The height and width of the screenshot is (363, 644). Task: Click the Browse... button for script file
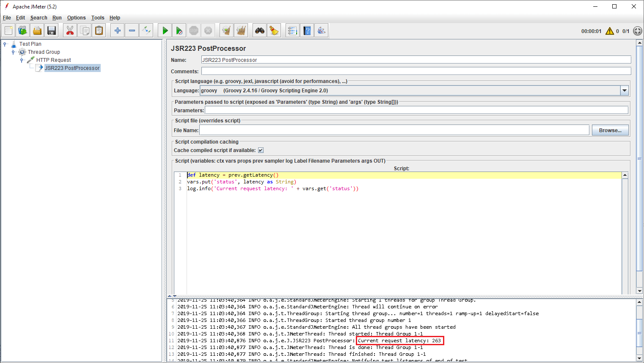610,130
